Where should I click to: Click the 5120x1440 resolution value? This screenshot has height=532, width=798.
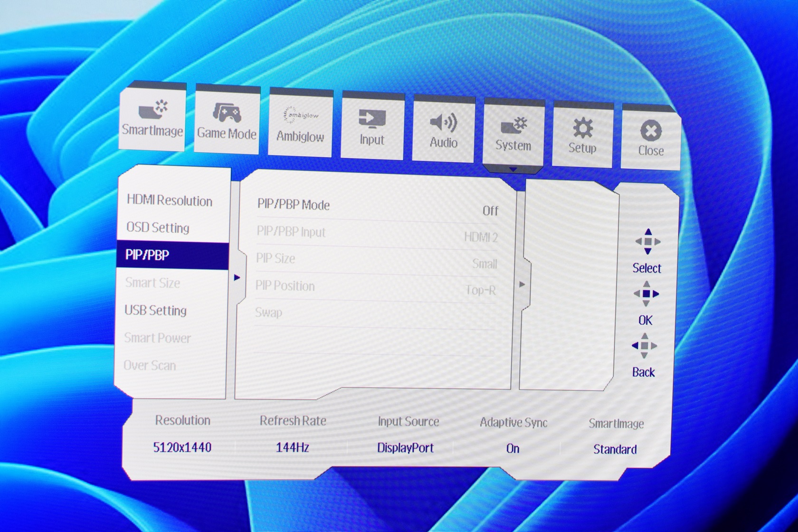pos(182,447)
